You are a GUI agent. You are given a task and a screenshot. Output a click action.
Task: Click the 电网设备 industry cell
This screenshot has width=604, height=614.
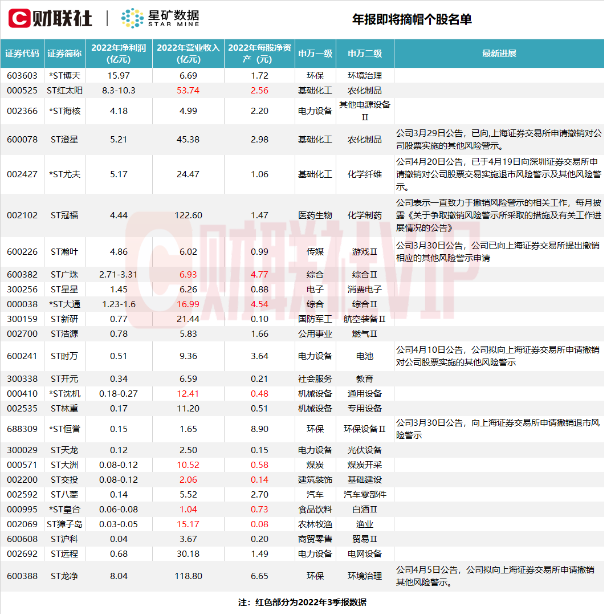click(x=365, y=554)
